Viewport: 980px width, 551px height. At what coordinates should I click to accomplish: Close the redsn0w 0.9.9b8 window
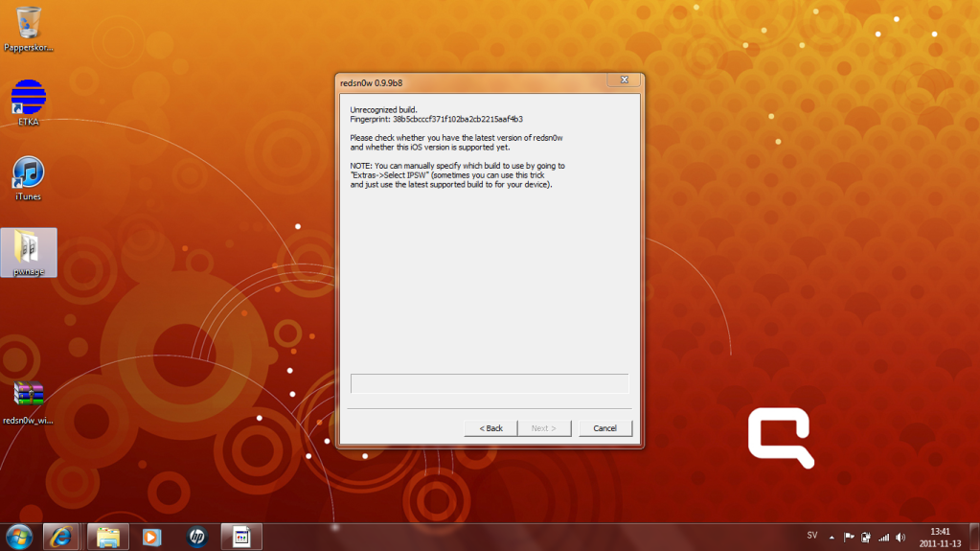[624, 80]
